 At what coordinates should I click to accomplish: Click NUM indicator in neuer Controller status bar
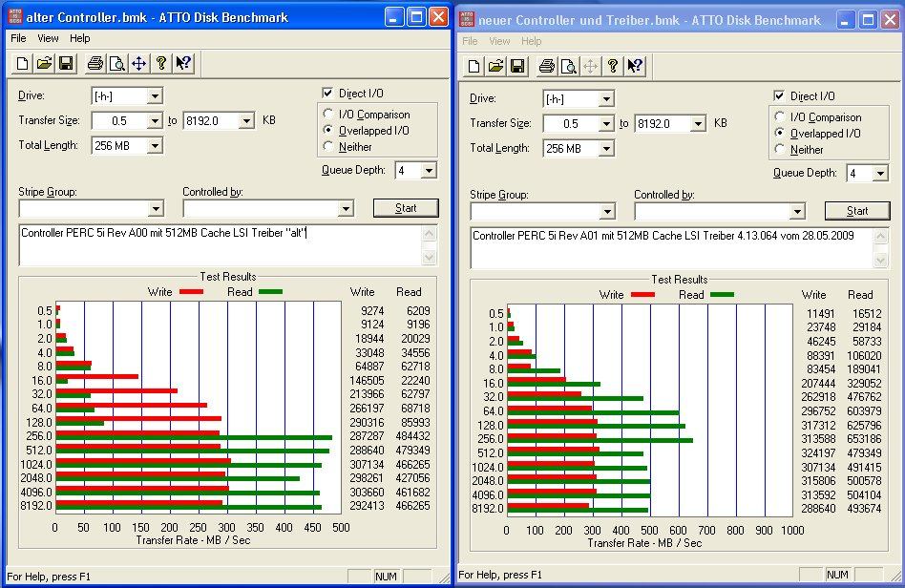click(837, 575)
